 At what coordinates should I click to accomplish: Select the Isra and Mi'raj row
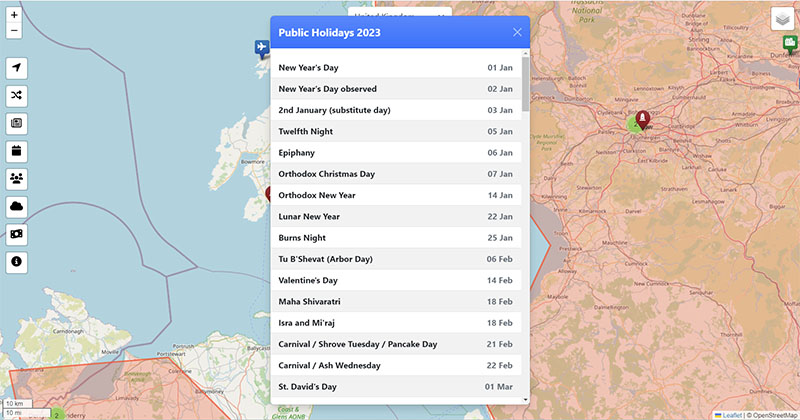click(396, 323)
